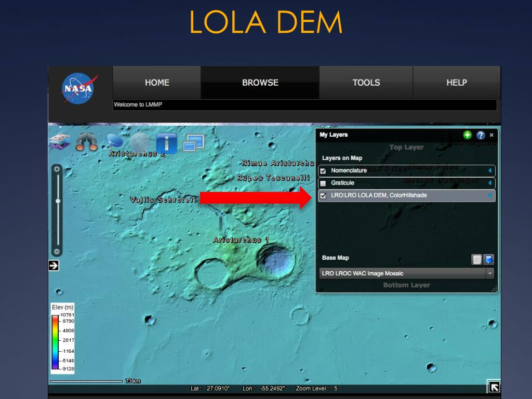Open the blue information icon
This screenshot has width=532, height=399.
coord(167,142)
